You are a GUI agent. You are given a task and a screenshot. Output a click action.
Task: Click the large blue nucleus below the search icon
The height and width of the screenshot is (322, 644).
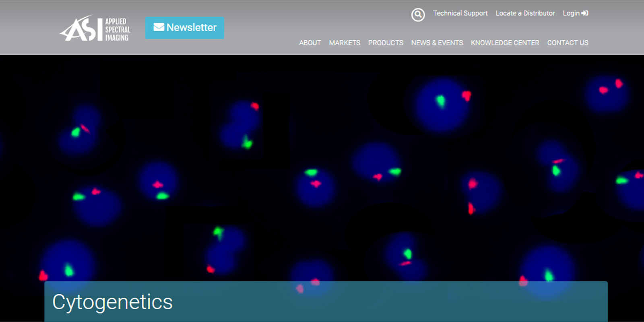443,105
